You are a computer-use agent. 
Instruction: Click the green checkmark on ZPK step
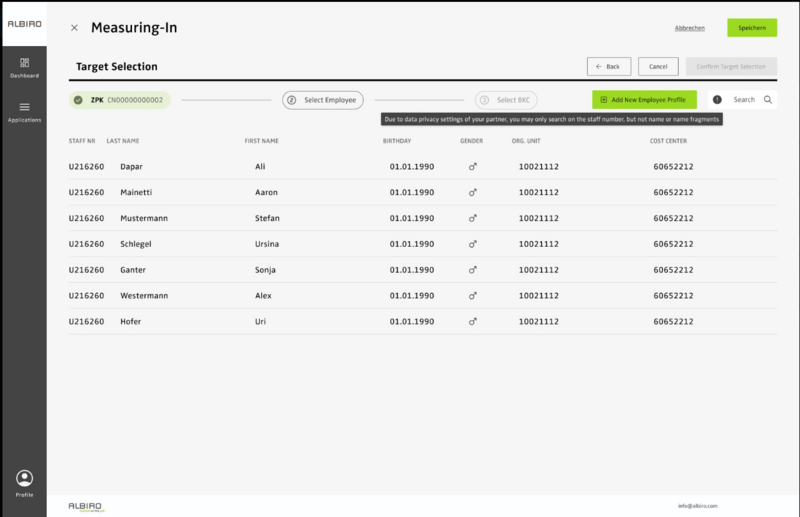pyautogui.click(x=78, y=100)
